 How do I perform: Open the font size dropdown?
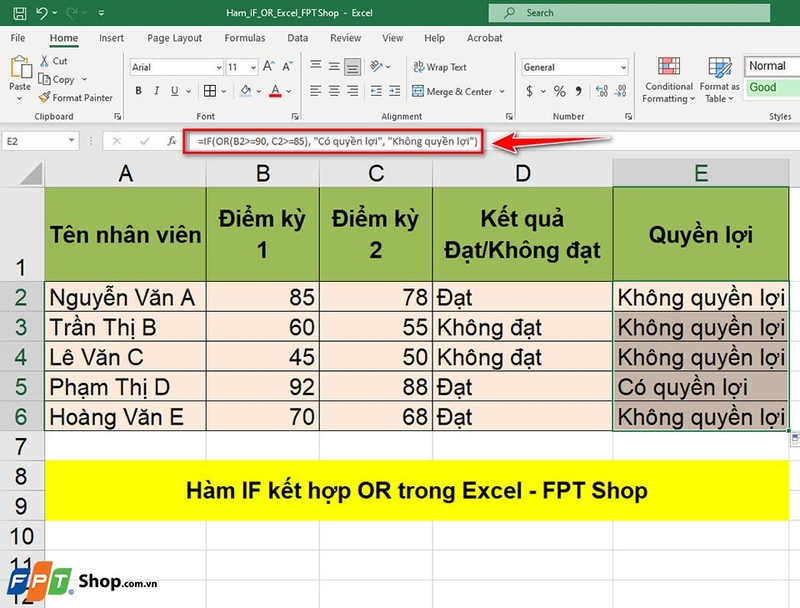click(x=253, y=67)
